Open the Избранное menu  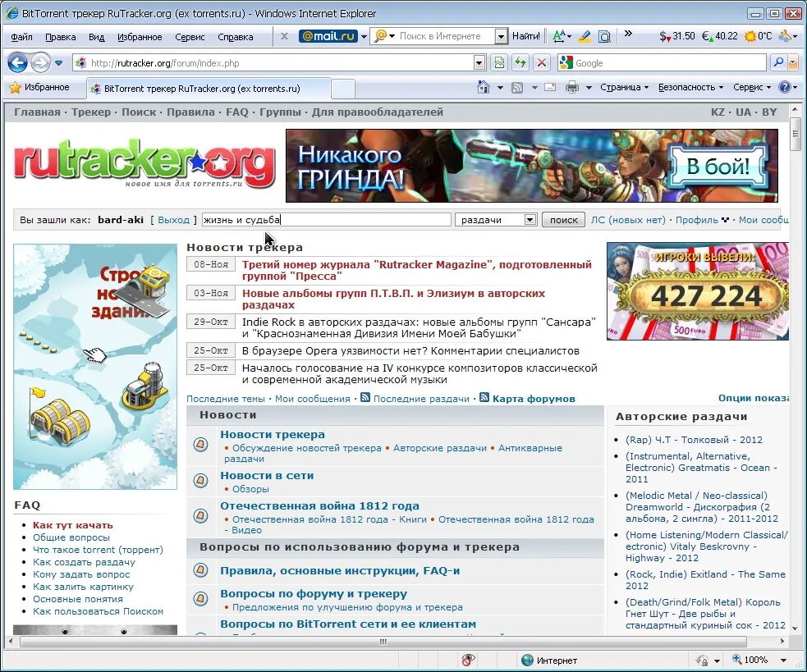coord(140,37)
